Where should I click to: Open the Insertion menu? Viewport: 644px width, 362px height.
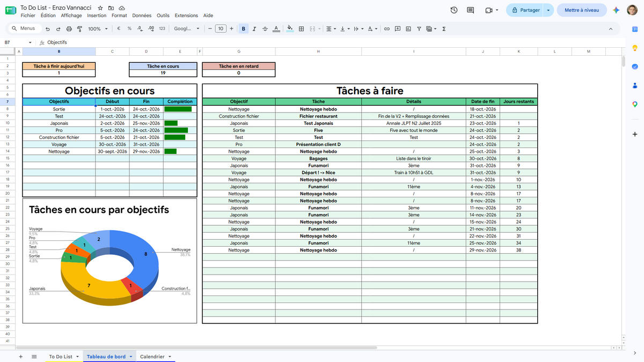(97, 16)
